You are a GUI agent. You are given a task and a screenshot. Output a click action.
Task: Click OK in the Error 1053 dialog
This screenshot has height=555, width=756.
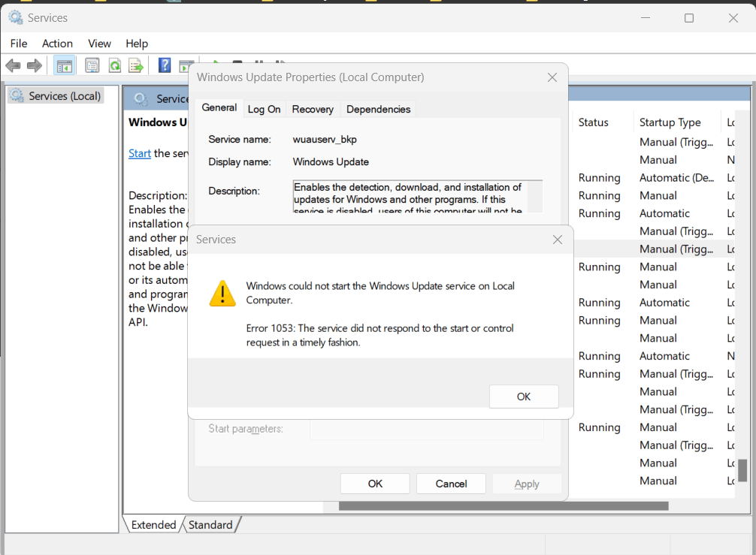pos(524,397)
